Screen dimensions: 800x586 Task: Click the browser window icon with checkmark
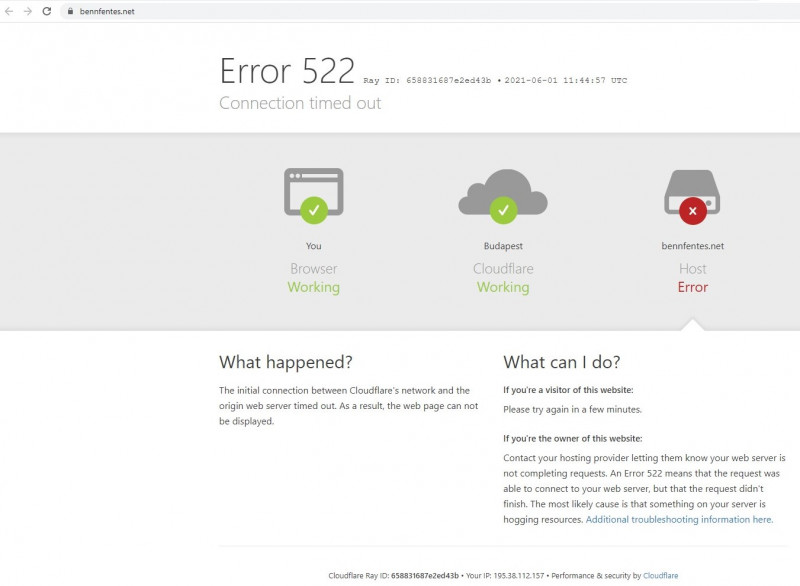pyautogui.click(x=314, y=196)
